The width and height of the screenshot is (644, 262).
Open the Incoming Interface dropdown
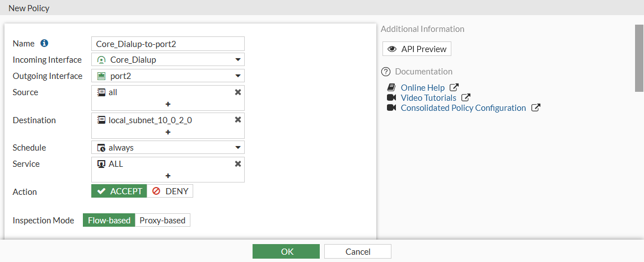[x=168, y=59]
